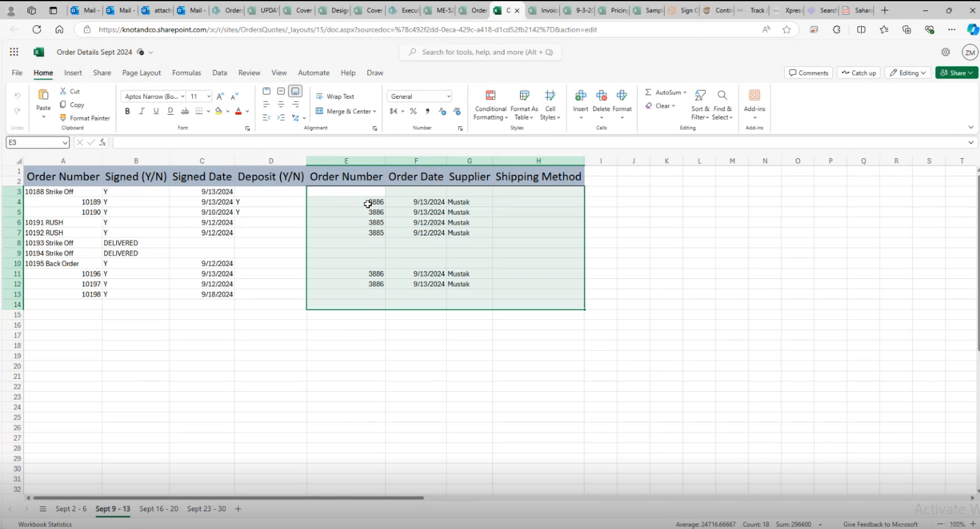
Task: Apply percent style to selected cells
Action: pyautogui.click(x=413, y=111)
